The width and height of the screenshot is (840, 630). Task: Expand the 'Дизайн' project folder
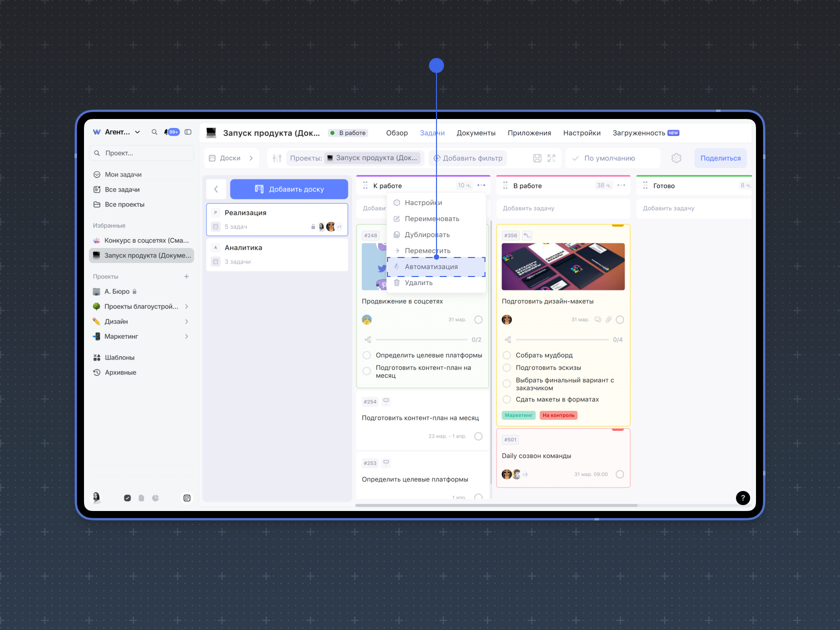click(186, 321)
